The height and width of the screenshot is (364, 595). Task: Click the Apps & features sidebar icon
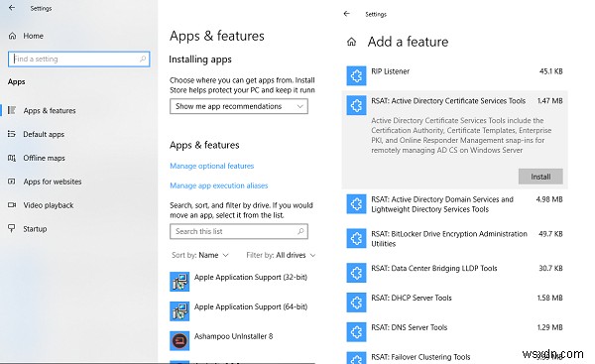click(x=12, y=110)
